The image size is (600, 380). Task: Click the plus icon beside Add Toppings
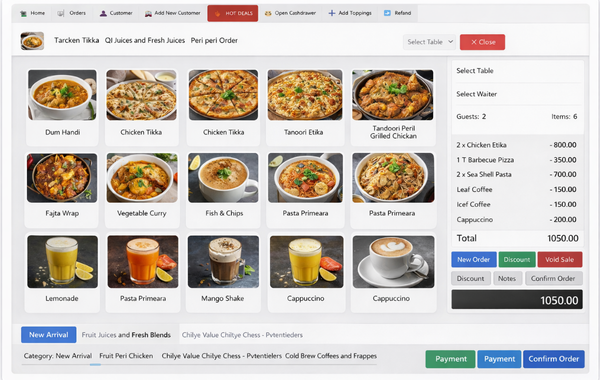tap(332, 13)
